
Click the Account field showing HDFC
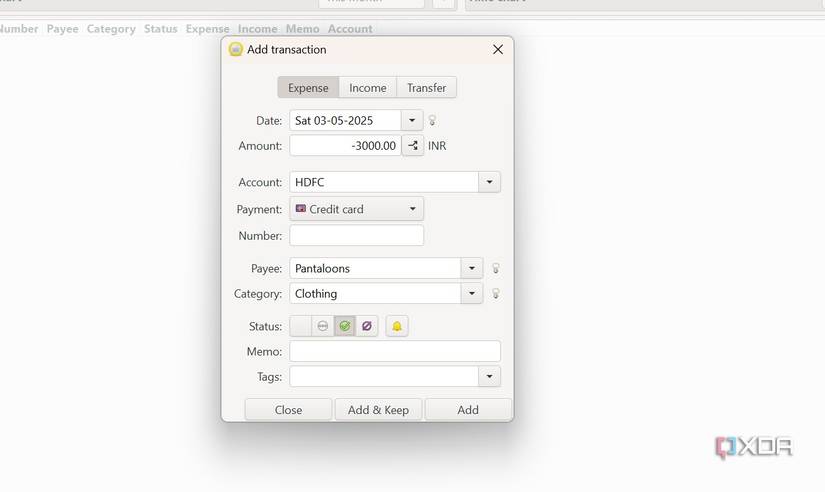click(x=384, y=182)
